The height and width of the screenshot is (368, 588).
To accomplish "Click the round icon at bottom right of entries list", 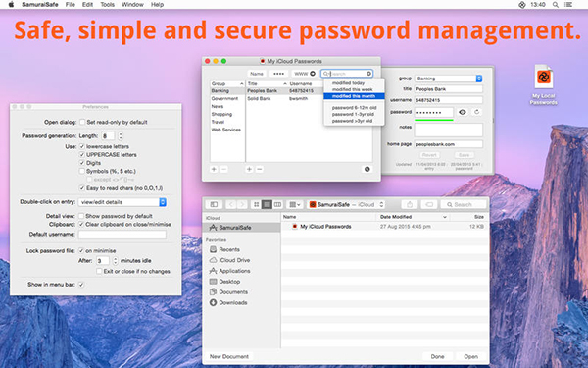I will click(367, 169).
